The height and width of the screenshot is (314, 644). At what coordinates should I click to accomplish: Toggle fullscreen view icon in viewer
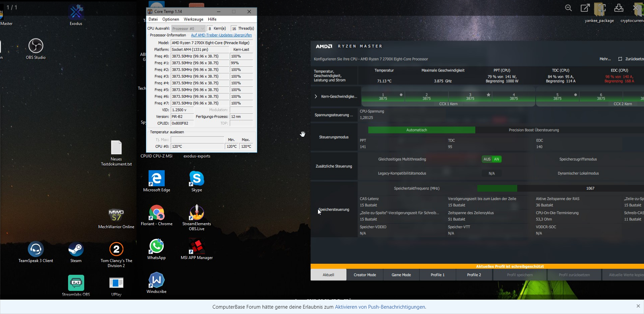point(602,8)
